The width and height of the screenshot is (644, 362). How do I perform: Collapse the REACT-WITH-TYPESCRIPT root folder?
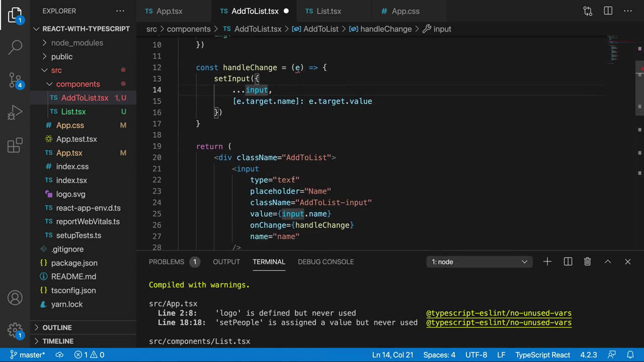pos(83,29)
